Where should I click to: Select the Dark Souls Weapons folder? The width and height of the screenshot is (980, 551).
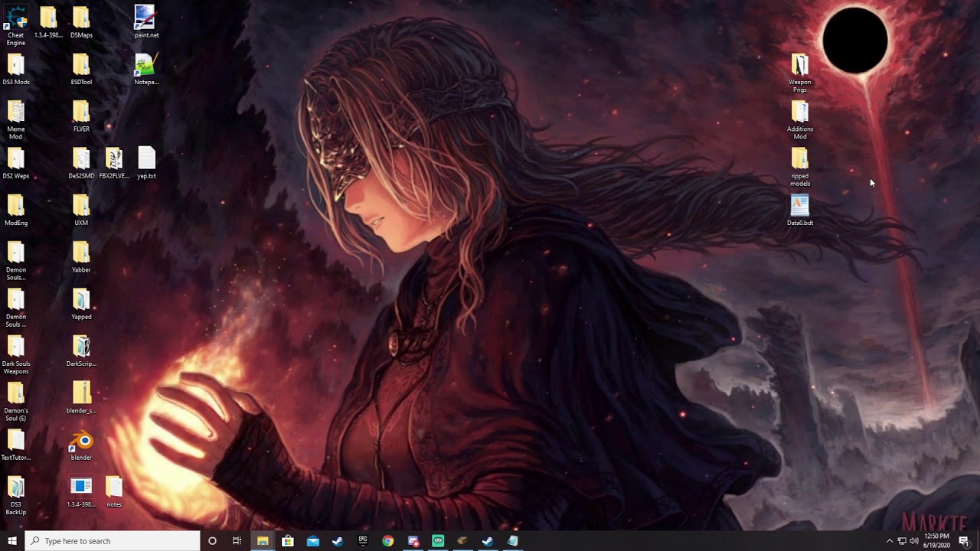16,355
